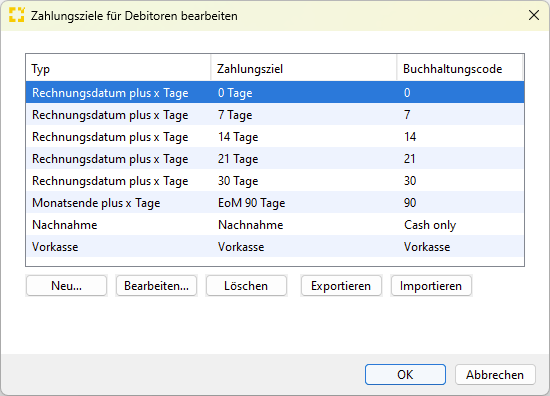
Task: Open Bearbeiten... for selected payment term
Action: (156, 286)
